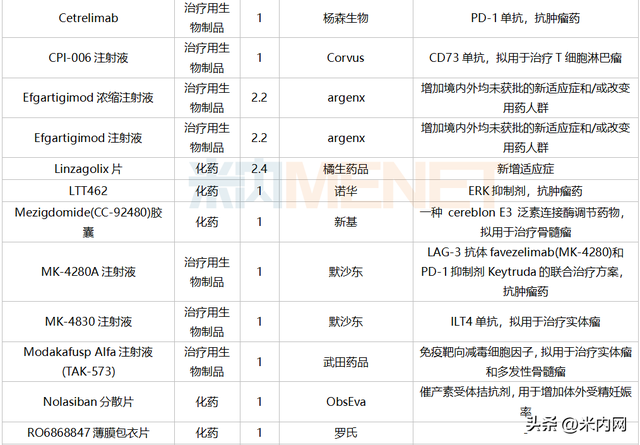Click the 'ILT4 单抗，拟用于治疗实体瘤' cell

tap(525, 322)
